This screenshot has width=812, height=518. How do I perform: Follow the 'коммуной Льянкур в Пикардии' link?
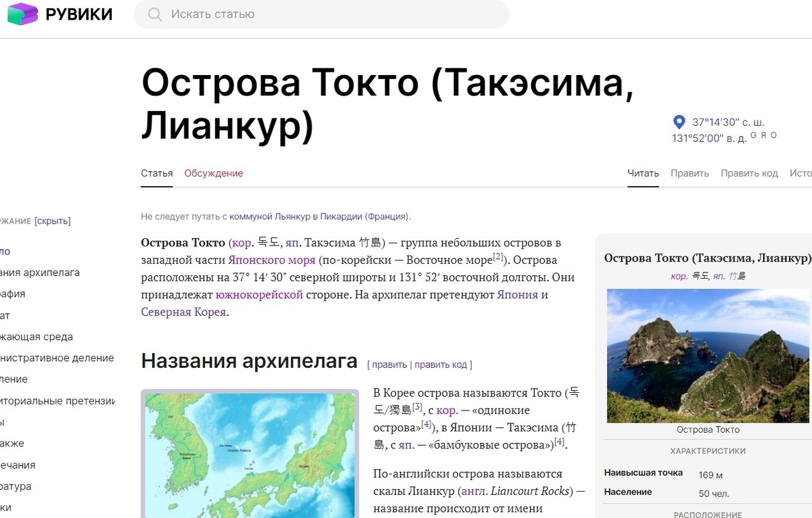319,216
